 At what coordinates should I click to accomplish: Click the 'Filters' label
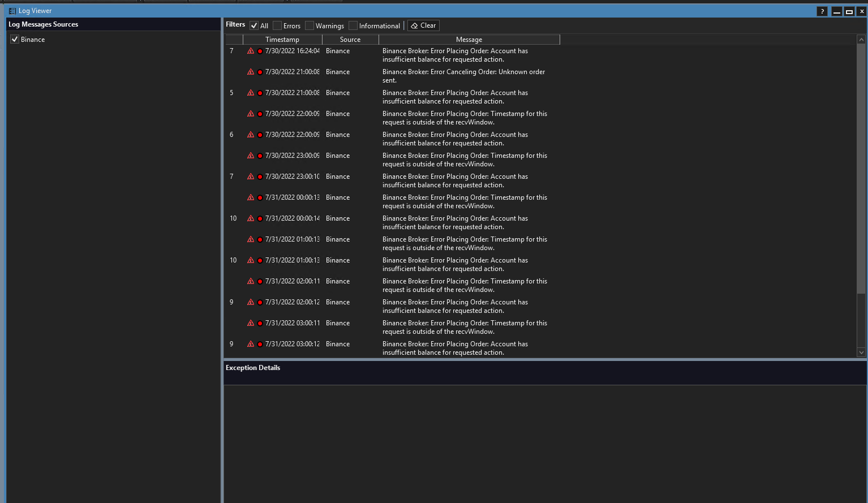235,24
